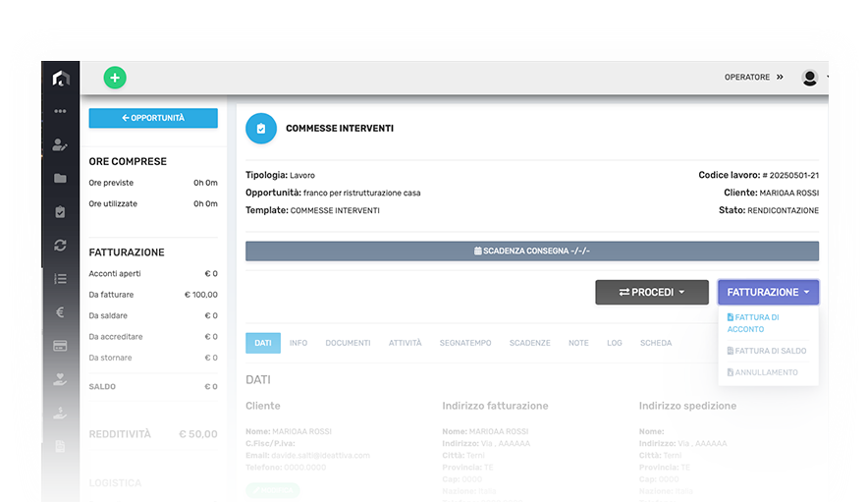This screenshot has width=868, height=502.
Task: Open the user avatar profile menu
Action: point(810,78)
